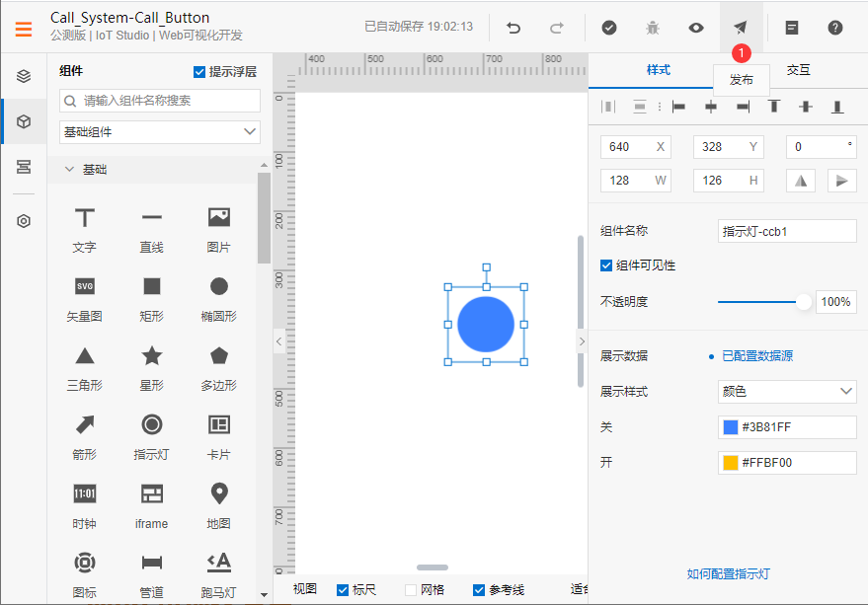Select the 图片 image component

click(x=218, y=230)
